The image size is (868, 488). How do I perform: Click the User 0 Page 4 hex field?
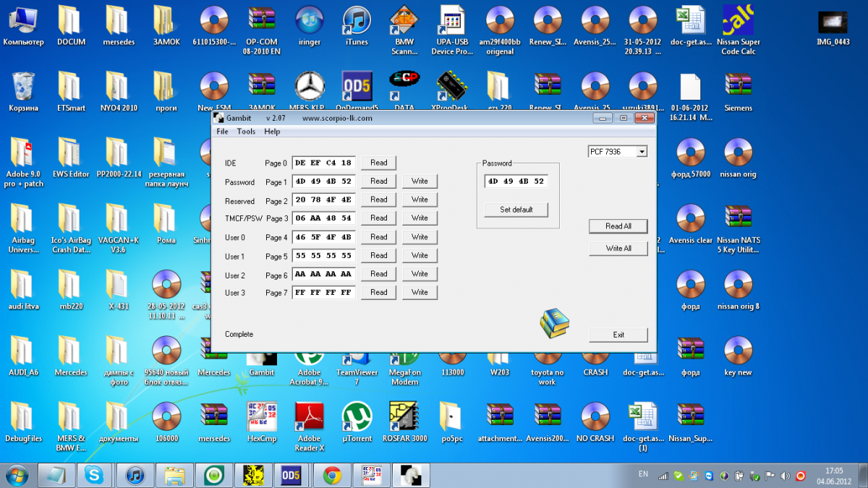point(323,236)
